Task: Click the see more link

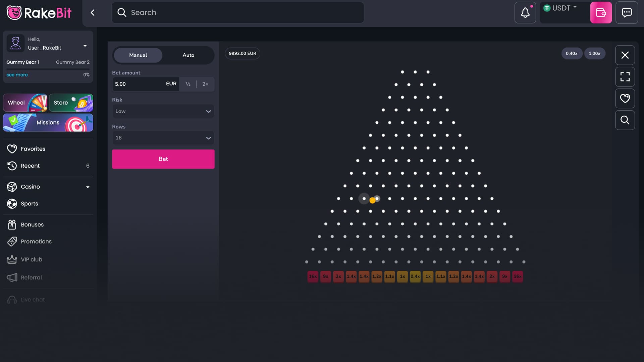Action: [x=17, y=75]
